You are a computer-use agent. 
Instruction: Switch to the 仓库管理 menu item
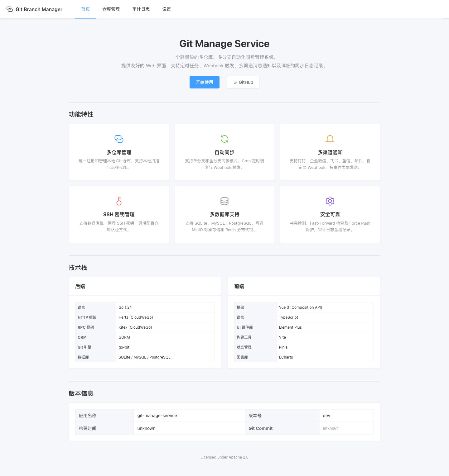point(111,9)
